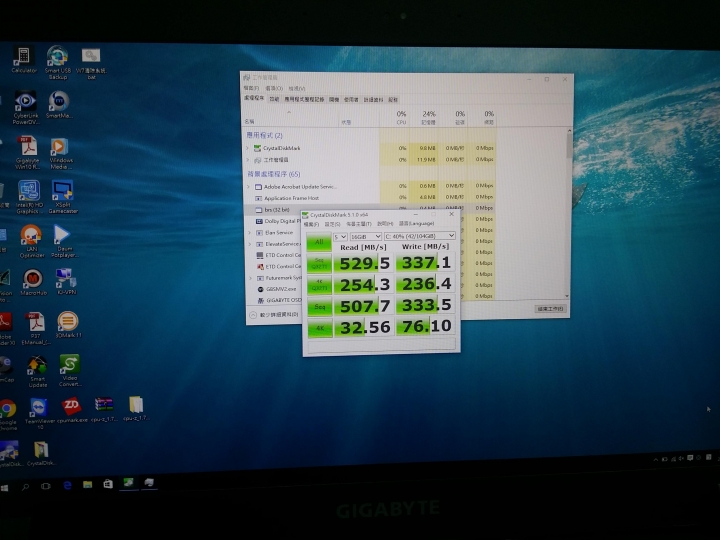
Task: Expand the Elan Service process row
Action: 250,233
